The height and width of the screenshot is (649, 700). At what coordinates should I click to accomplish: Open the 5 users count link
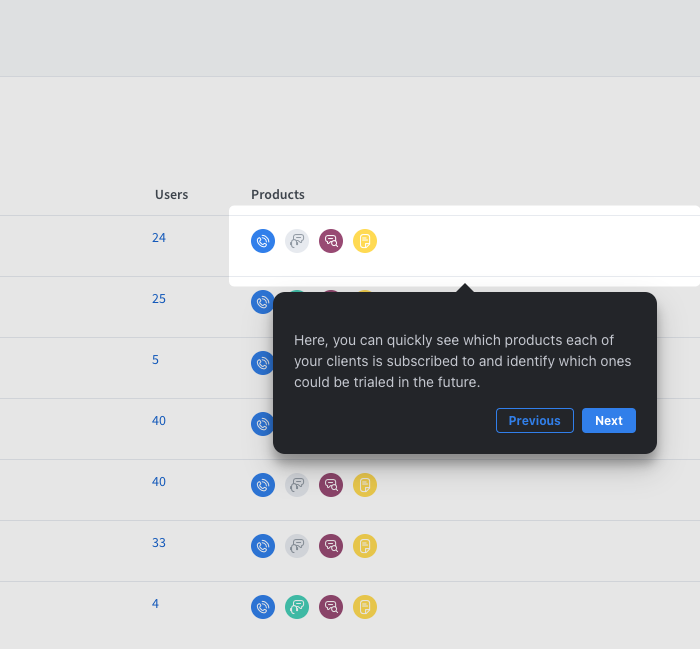pyautogui.click(x=156, y=360)
